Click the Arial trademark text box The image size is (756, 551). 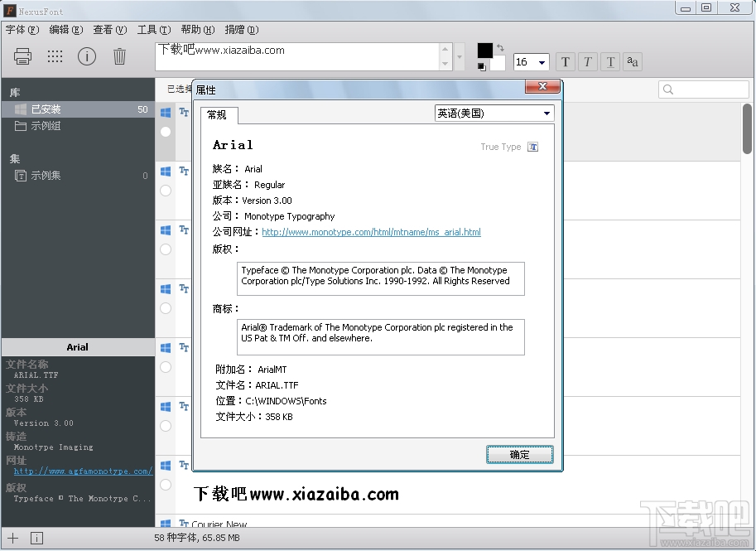(380, 336)
